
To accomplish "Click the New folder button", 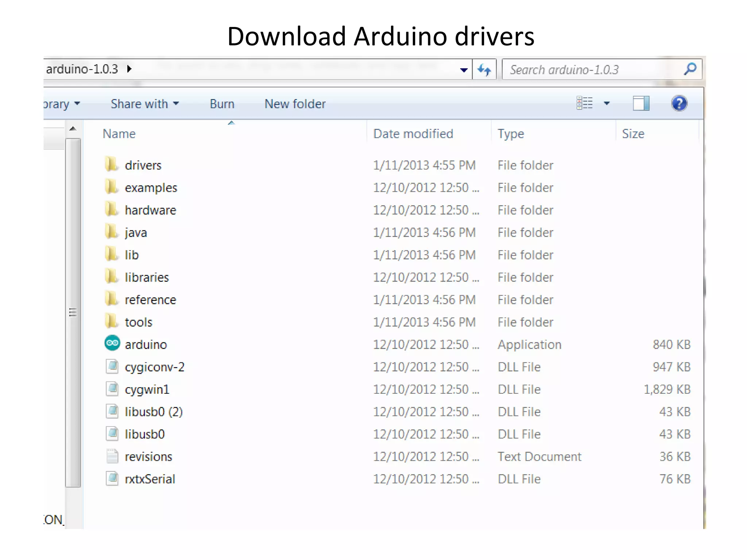I will click(x=295, y=104).
